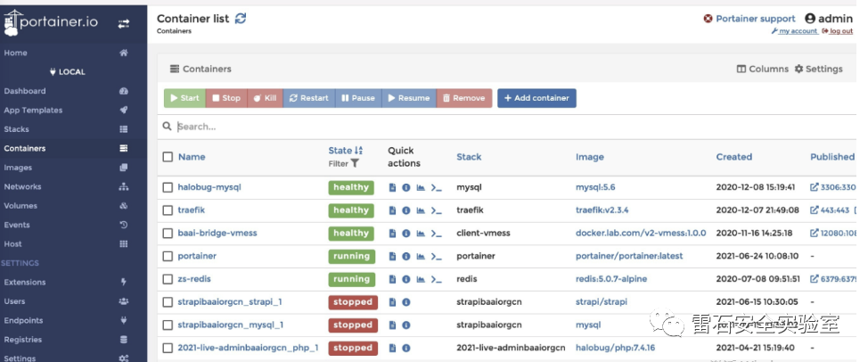
Task: Open the Columns chooser
Action: tap(762, 70)
